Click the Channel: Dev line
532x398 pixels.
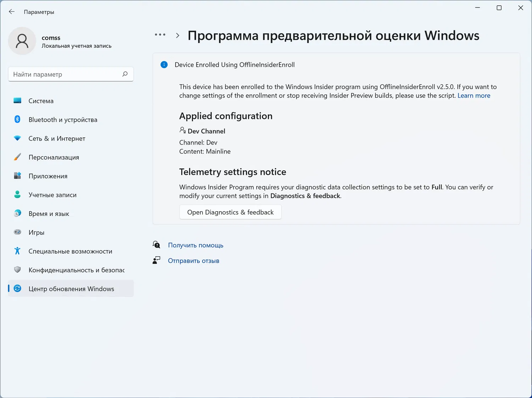198,143
